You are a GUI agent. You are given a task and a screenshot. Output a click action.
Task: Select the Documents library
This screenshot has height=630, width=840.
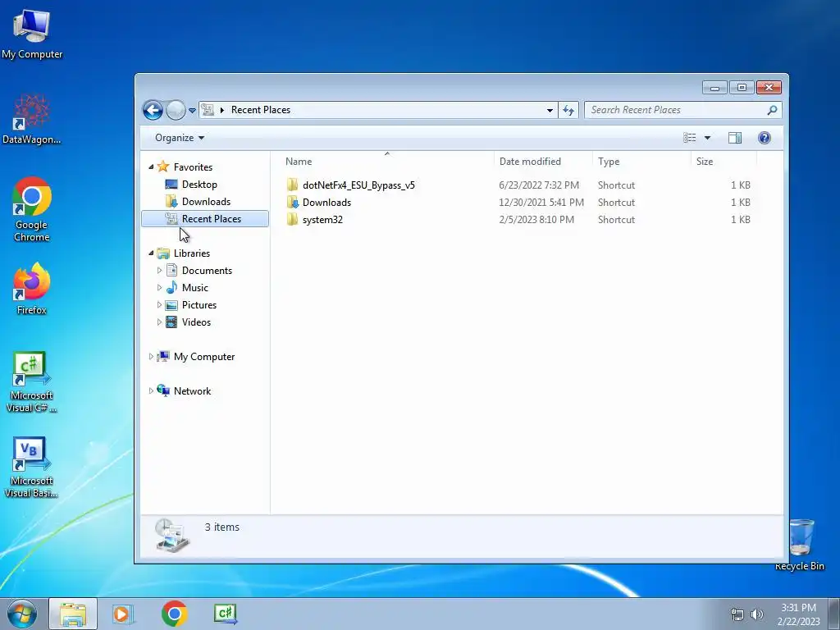click(x=207, y=271)
